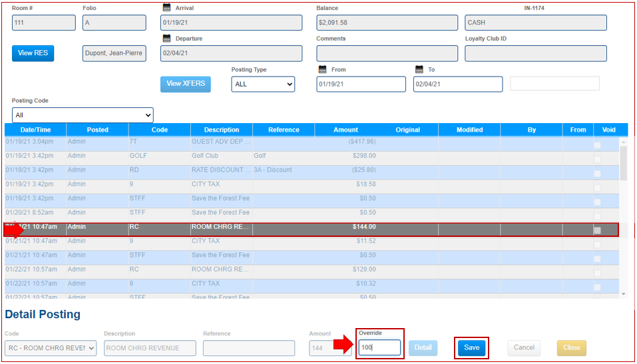Click the Cancel button
The height and width of the screenshot is (364, 637).
tap(524, 347)
